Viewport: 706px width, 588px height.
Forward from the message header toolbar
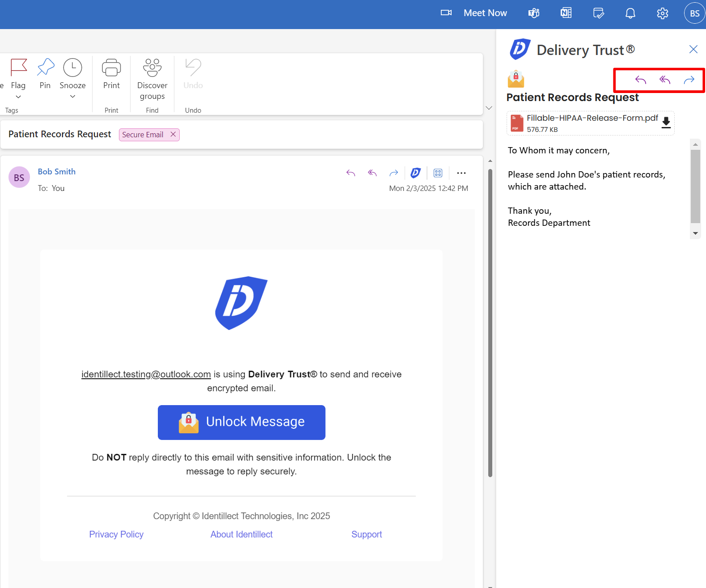(394, 173)
